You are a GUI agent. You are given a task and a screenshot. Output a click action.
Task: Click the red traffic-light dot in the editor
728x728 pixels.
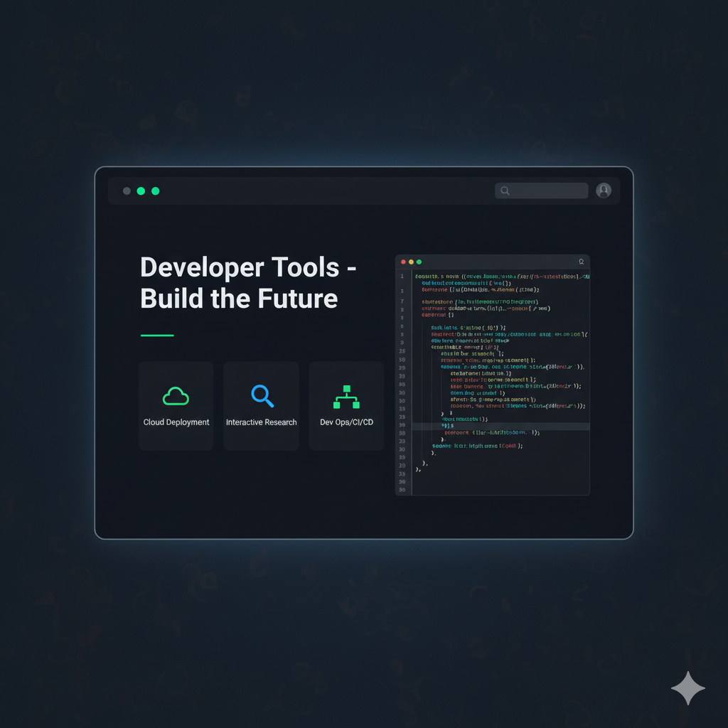[x=403, y=262]
